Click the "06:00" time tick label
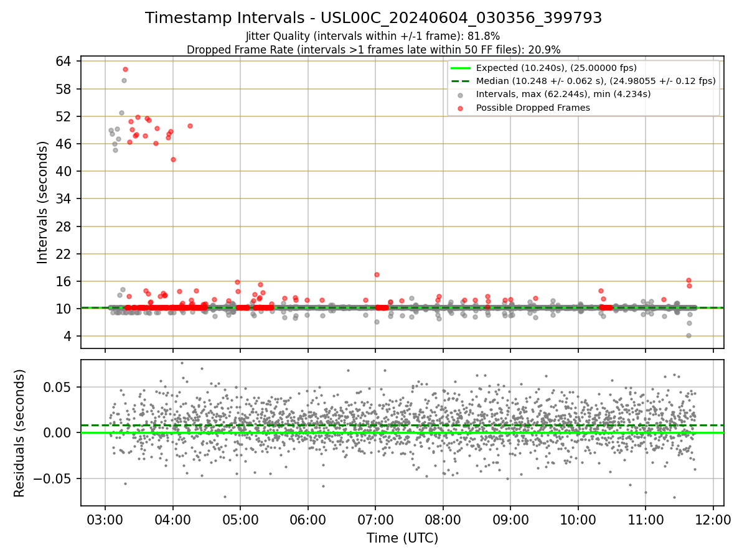 [x=308, y=518]
